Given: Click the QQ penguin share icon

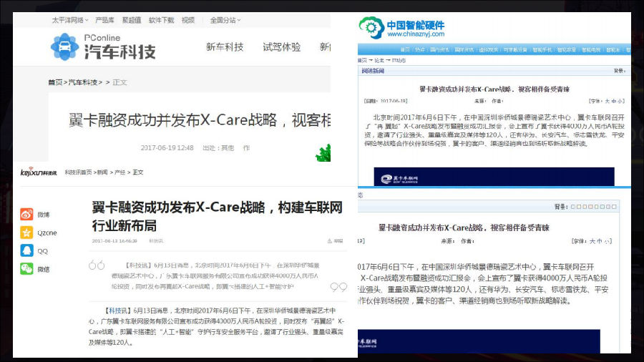Looking at the screenshot, I should [x=26, y=250].
